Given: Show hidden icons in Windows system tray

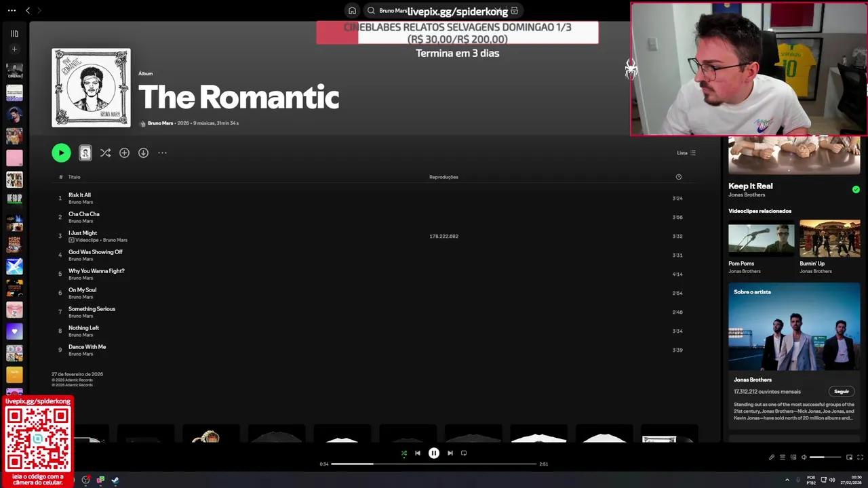Looking at the screenshot, I should click(x=787, y=480).
